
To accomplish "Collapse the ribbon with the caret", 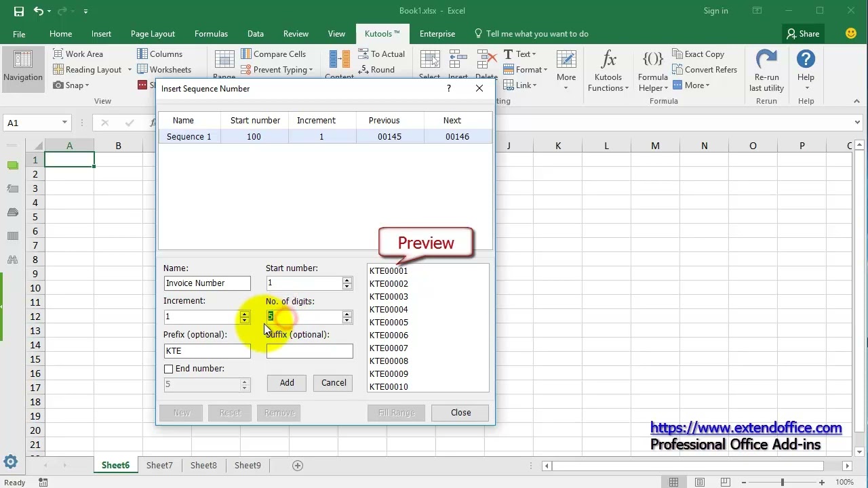I will 857,101.
